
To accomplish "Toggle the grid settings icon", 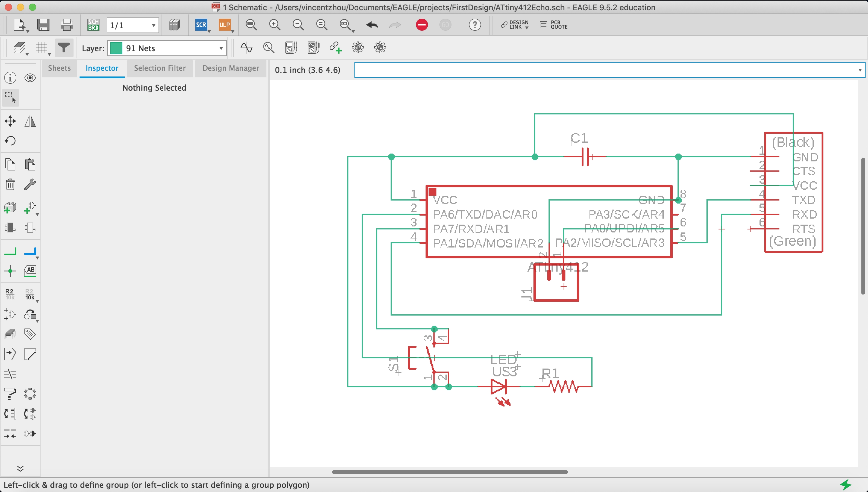I will pos(42,48).
